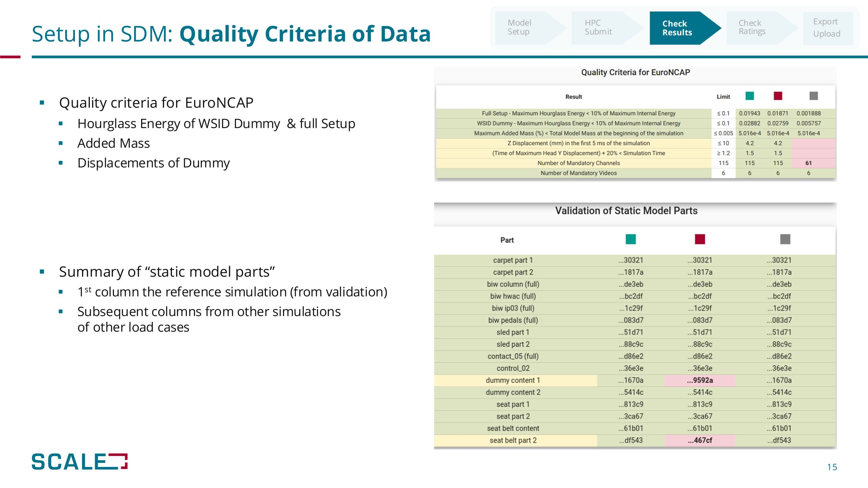868x488 pixels.
Task: Select the 'seat belt content' row
Action: 635,428
